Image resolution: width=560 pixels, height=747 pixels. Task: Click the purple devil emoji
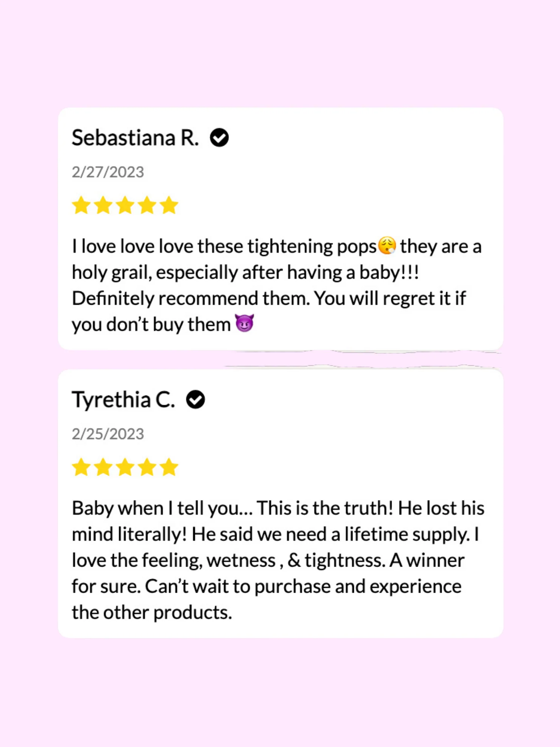pos(245,323)
